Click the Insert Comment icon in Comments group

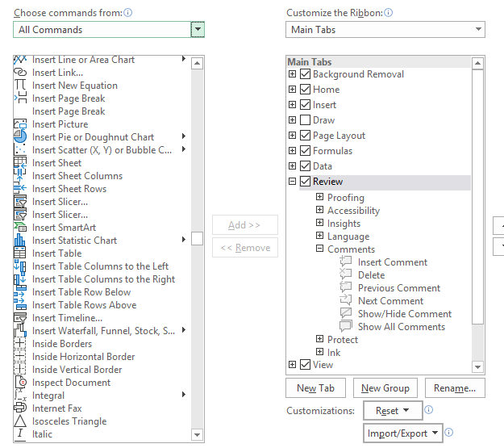[x=346, y=262]
